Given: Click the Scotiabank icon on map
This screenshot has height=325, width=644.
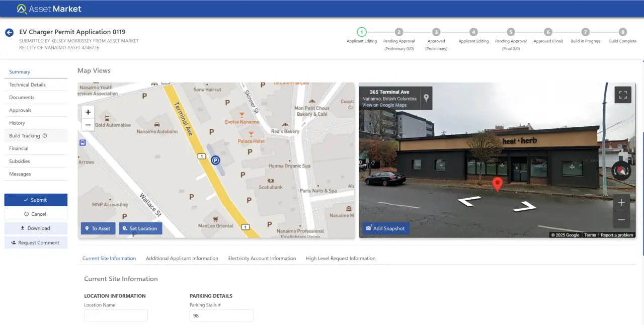Looking at the screenshot, I should click(271, 180).
